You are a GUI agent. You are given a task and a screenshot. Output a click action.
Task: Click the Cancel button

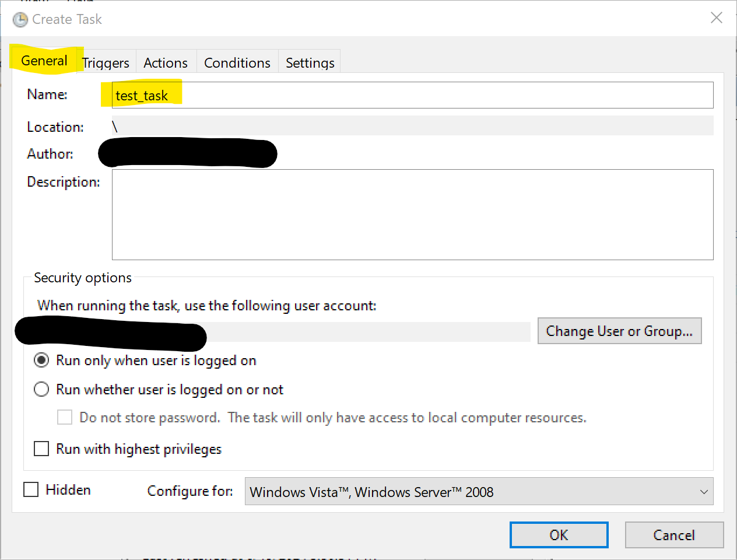coord(675,535)
